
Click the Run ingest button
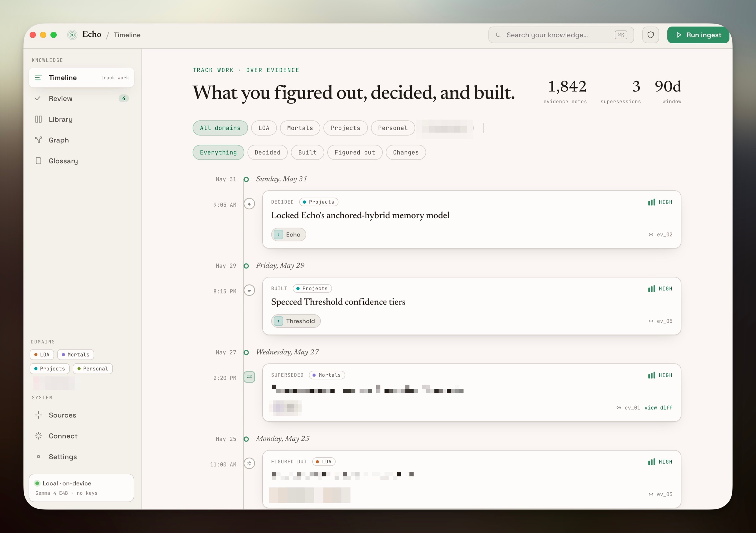coord(698,35)
